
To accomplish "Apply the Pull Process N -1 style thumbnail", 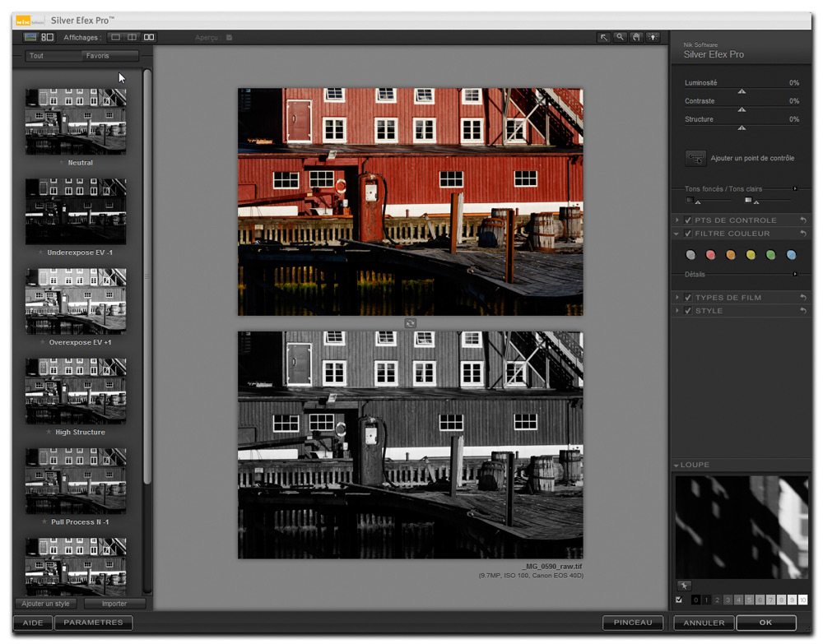I will point(76,481).
